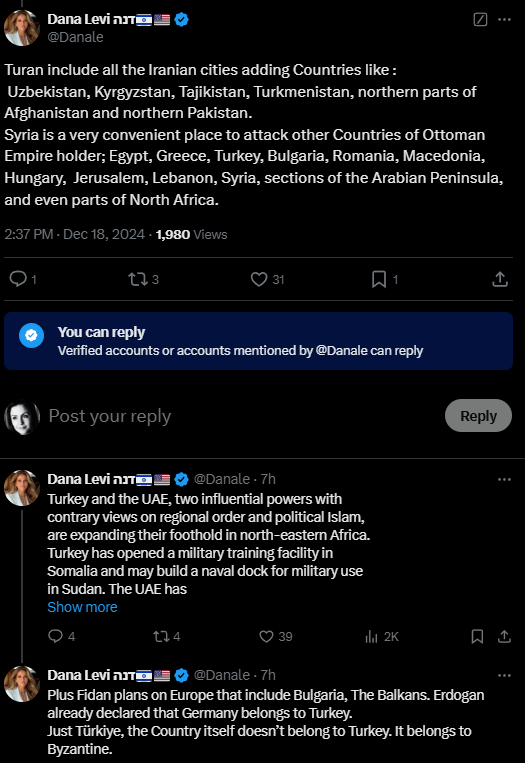The width and height of the screenshot is (525, 763).
Task: Click the Reply button
Action: [x=478, y=416]
